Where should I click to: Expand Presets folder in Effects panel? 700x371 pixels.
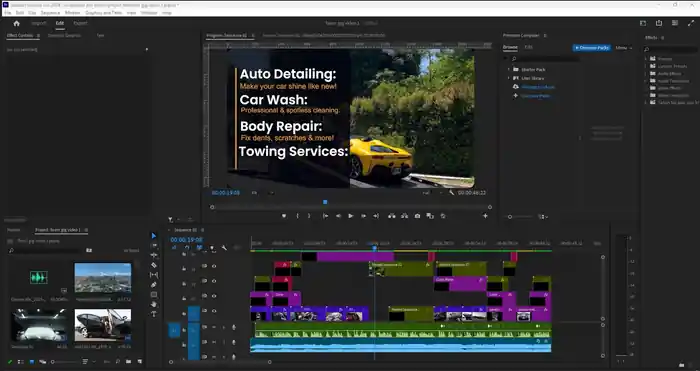tap(646, 59)
